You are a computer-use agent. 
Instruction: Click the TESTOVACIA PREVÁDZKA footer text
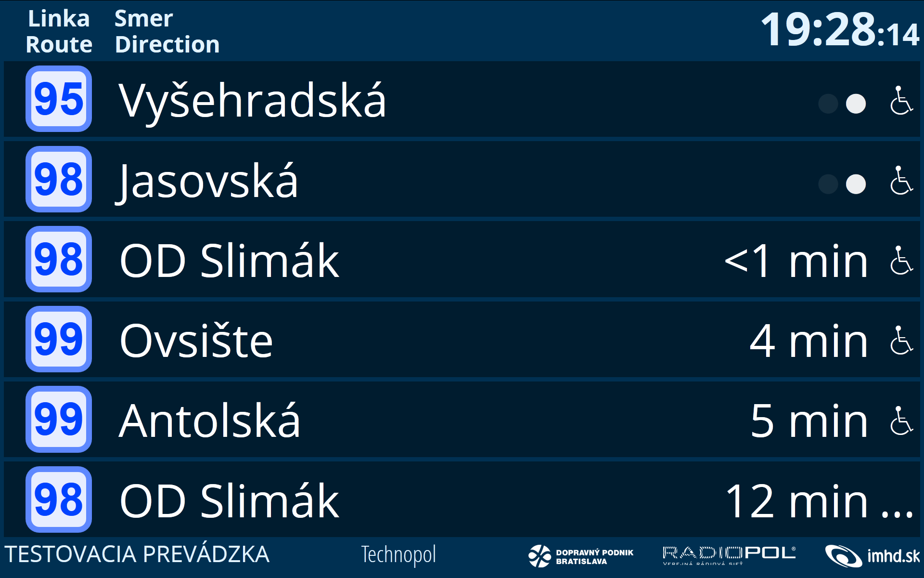137,554
